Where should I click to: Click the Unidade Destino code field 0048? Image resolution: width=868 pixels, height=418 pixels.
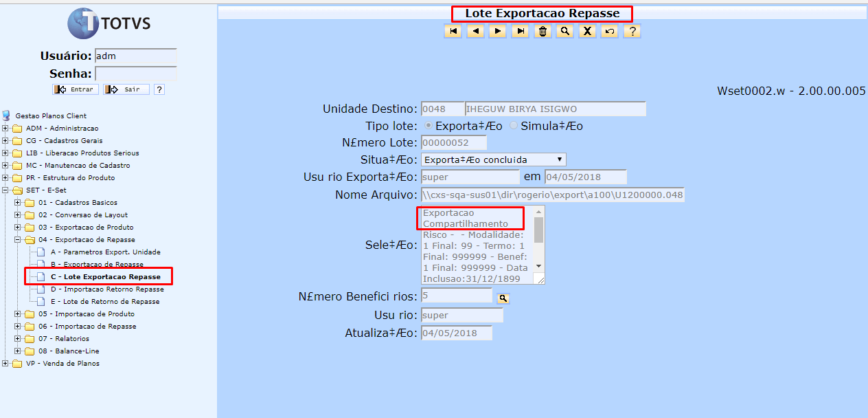442,109
